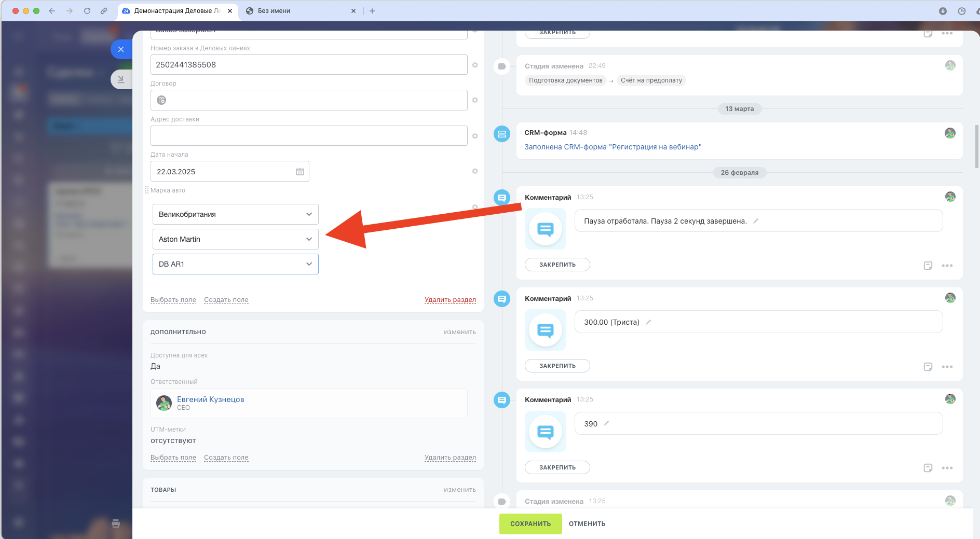Click the order number field 2502441385508
The height and width of the screenshot is (539, 980).
[309, 65]
